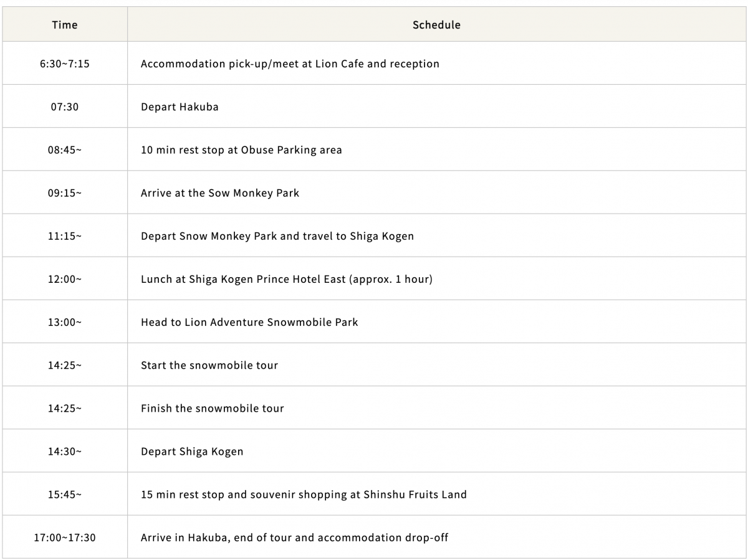Click the "08:45~" time cell

pyautogui.click(x=65, y=149)
